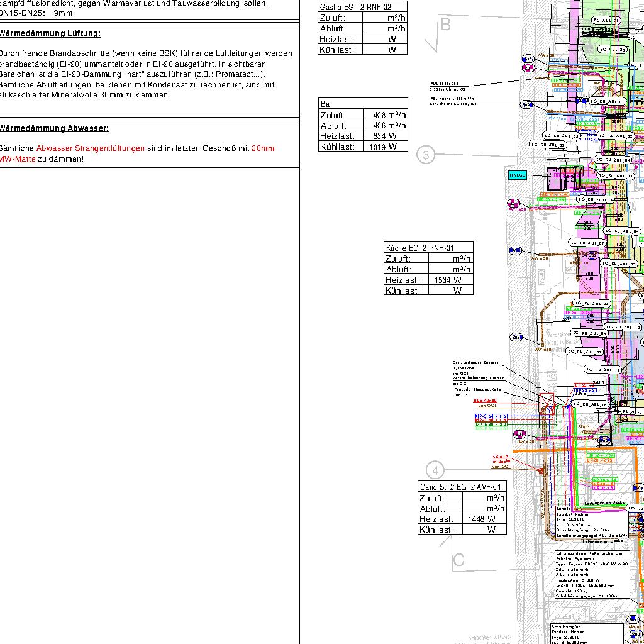Screen dimensions: 644x644
Task: Click the 1019 W Kühllast value in Bar
Action: click(x=384, y=147)
